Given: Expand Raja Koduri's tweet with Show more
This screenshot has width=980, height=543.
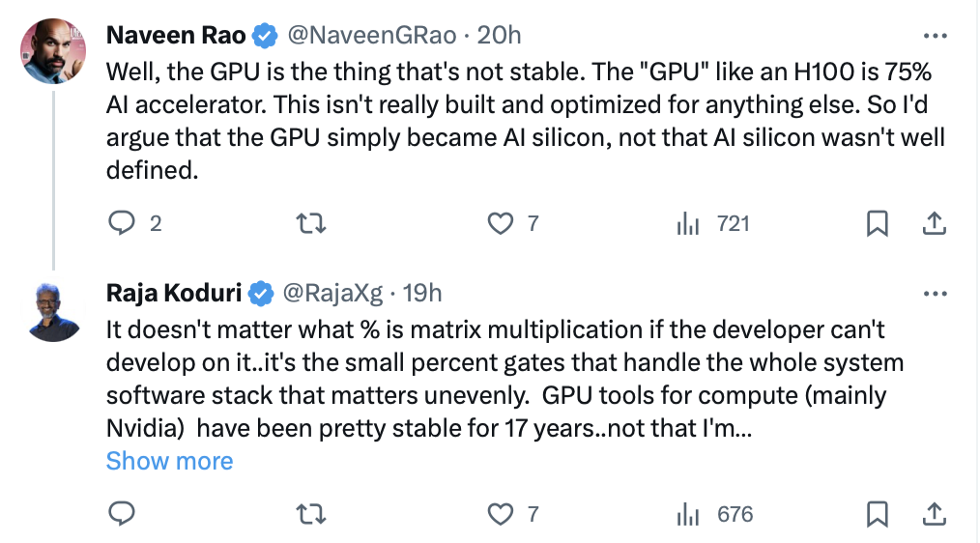Looking at the screenshot, I should coord(169,461).
